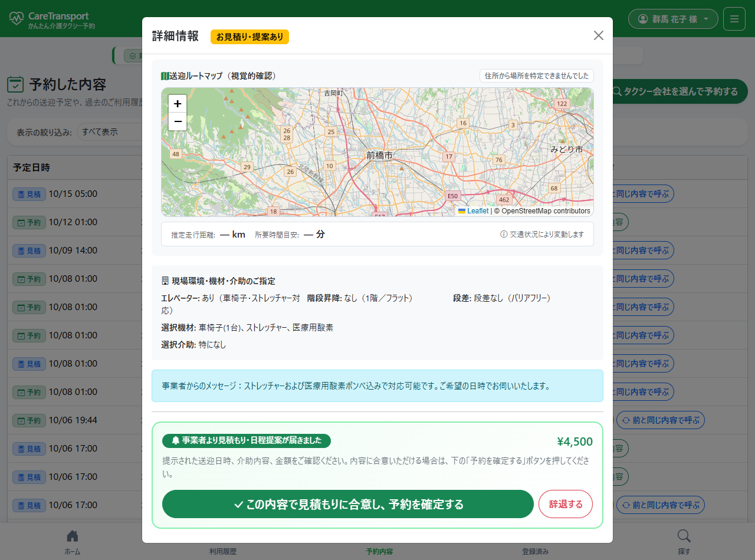Image resolution: width=755 pixels, height=560 pixels.
Task: Click the 交通状況により変動します info note
Action: click(x=542, y=234)
